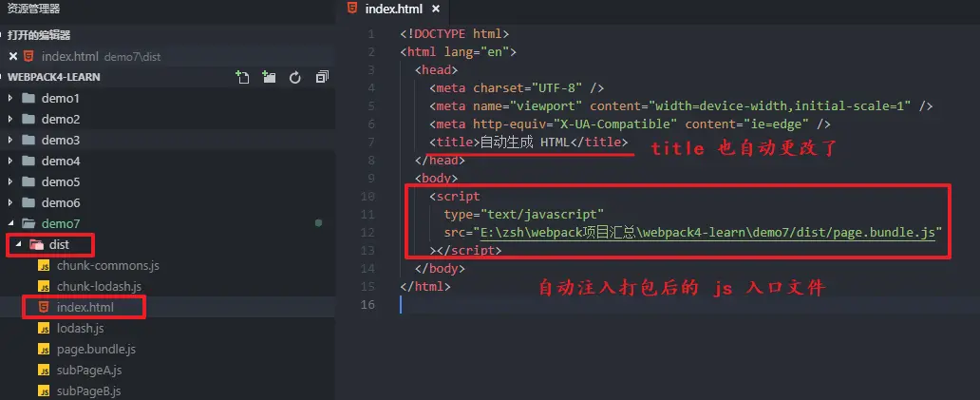Click the dist folder icon

36,244
